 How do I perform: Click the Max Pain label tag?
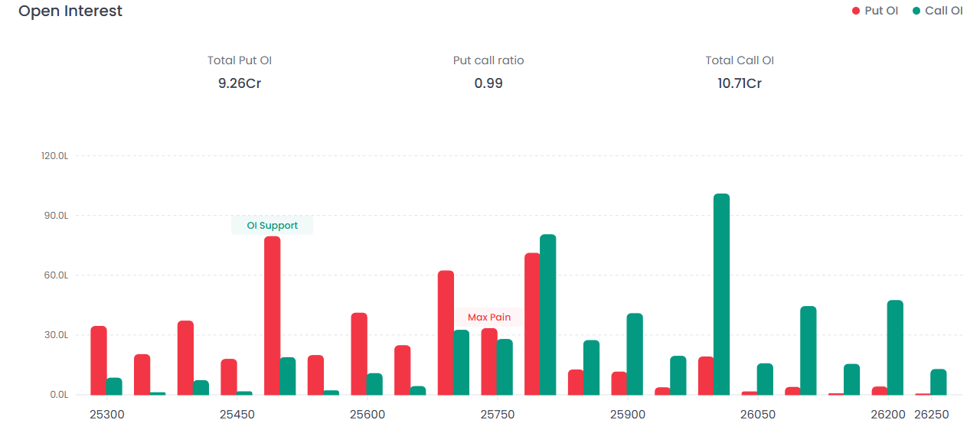(x=488, y=317)
